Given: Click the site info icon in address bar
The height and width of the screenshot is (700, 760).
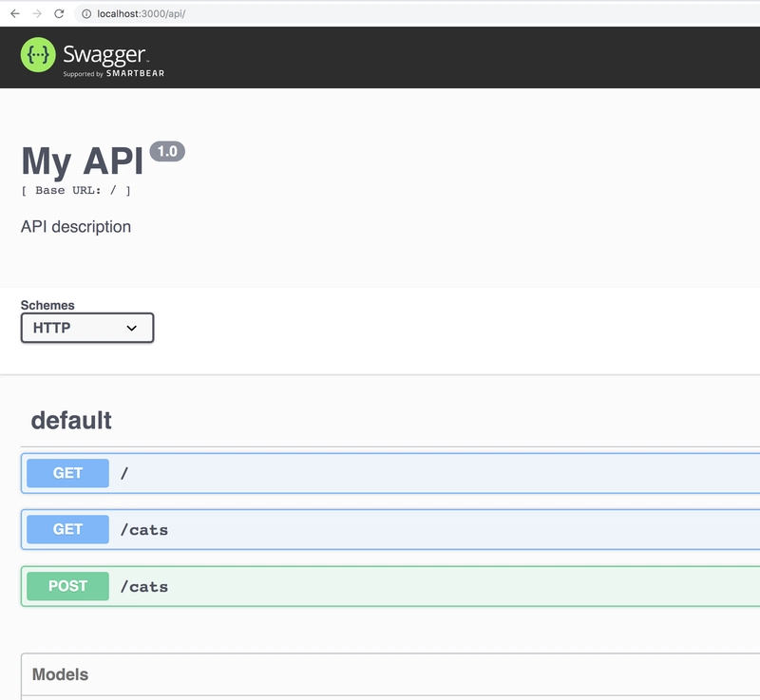Looking at the screenshot, I should (x=86, y=14).
